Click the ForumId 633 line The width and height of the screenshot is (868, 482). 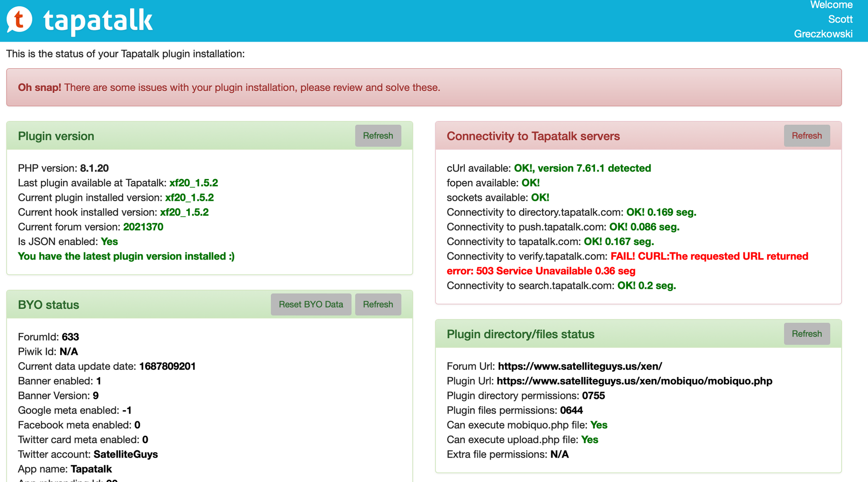tap(48, 337)
